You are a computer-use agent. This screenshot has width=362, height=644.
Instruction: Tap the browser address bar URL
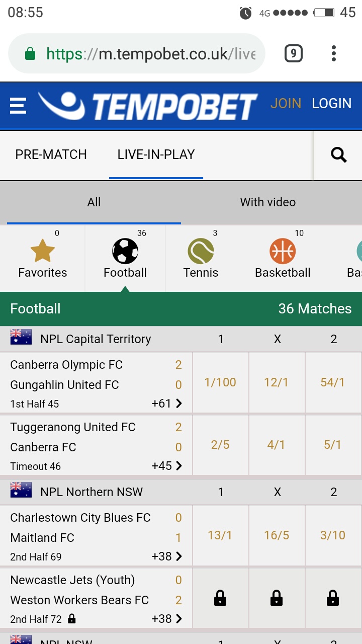(151, 53)
